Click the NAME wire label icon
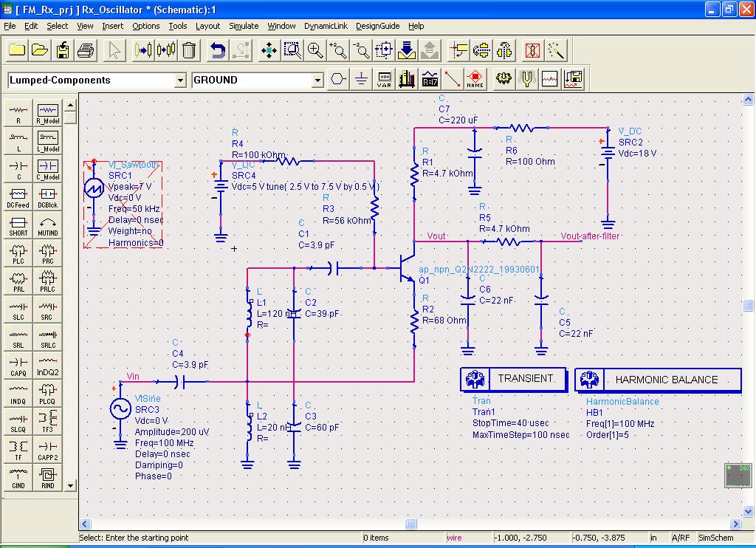Image resolution: width=756 pixels, height=548 pixels. [x=475, y=78]
